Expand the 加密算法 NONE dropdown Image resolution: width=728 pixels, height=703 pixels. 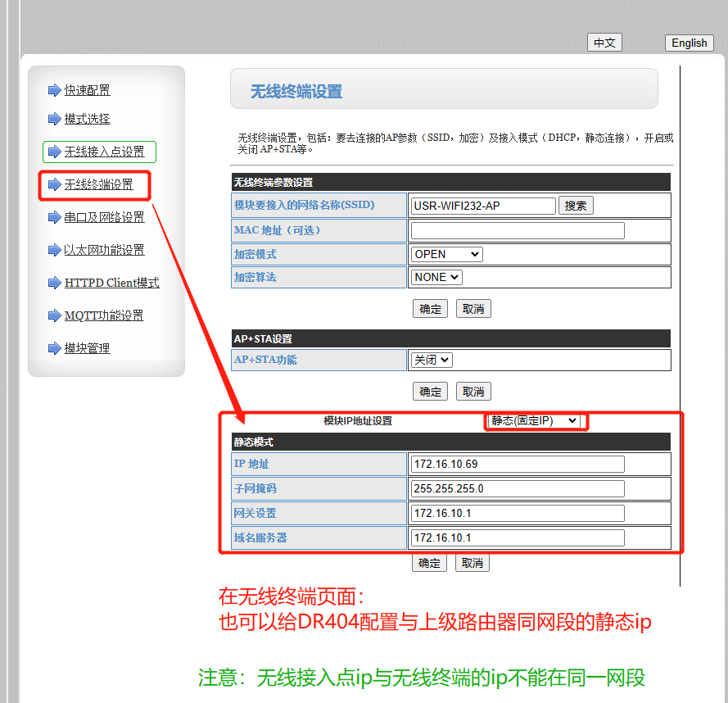click(436, 277)
